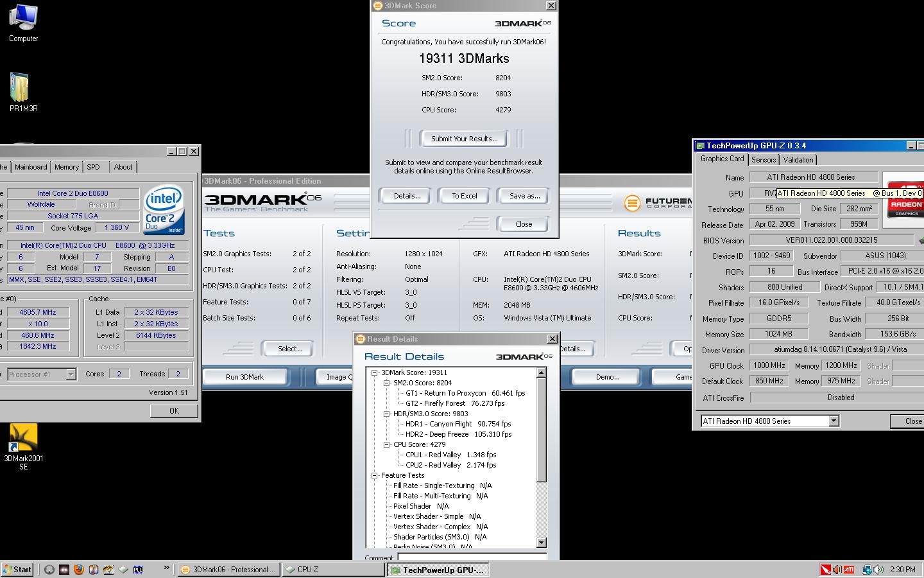Click the Futuremark logo in the 3DMark06 window
This screenshot has height=578, width=924.
coord(658,203)
